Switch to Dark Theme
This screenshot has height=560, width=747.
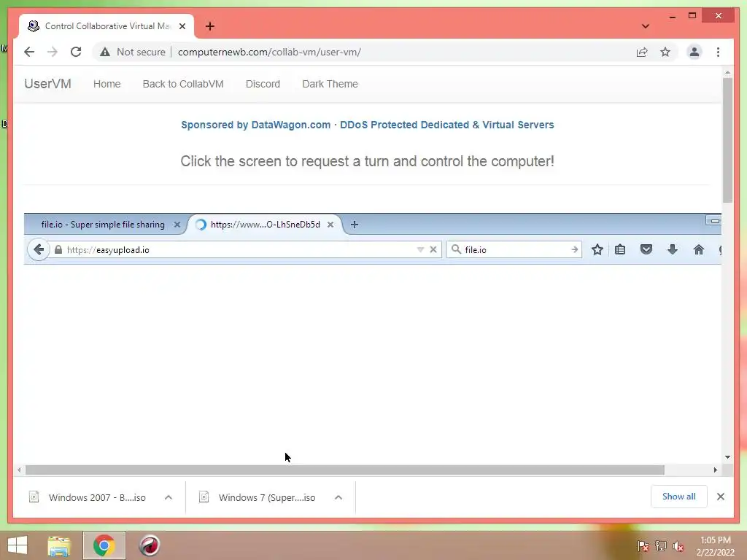tap(330, 84)
